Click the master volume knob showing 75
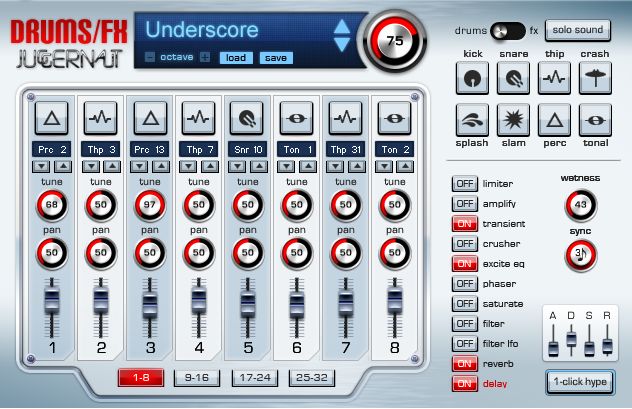The width and height of the screenshot is (632, 409). pyautogui.click(x=395, y=40)
